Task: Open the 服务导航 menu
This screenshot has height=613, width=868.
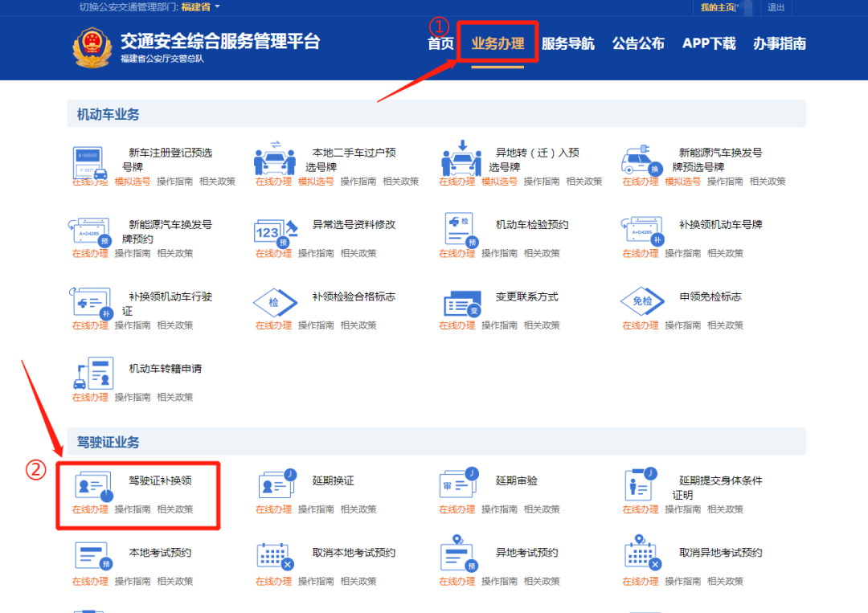Action: [567, 43]
